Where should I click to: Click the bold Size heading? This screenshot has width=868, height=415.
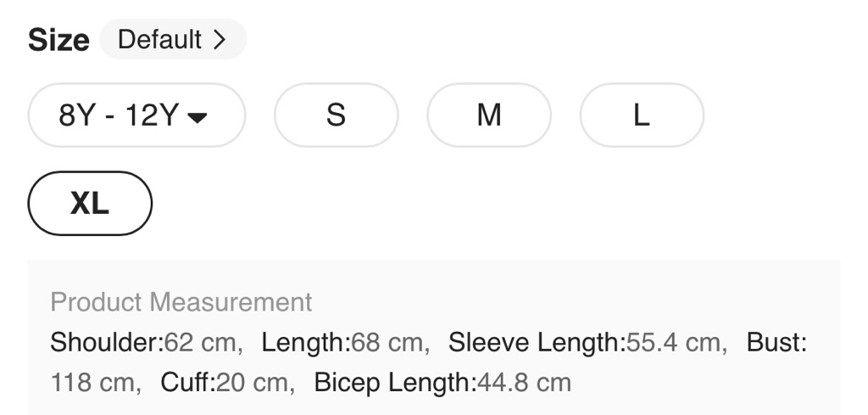(58, 40)
